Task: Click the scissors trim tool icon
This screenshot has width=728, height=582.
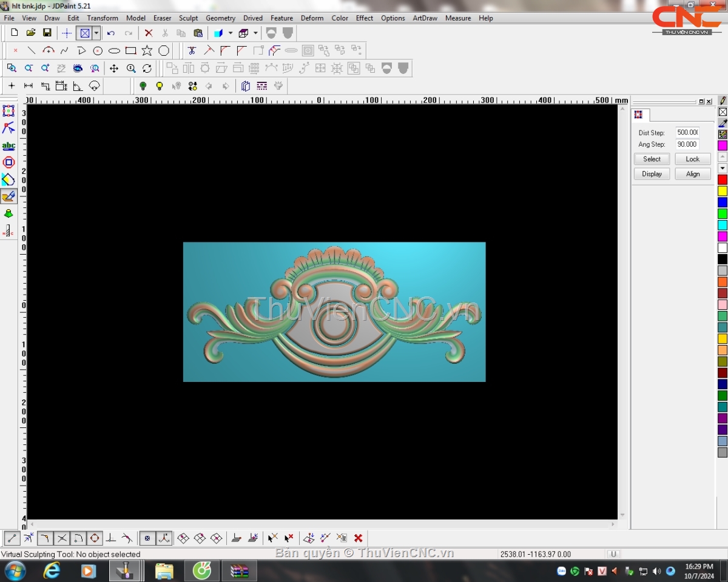Action: pos(192,50)
